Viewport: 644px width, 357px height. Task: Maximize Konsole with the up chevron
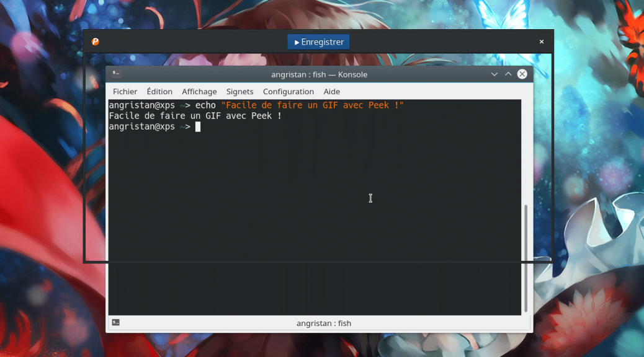click(x=508, y=74)
